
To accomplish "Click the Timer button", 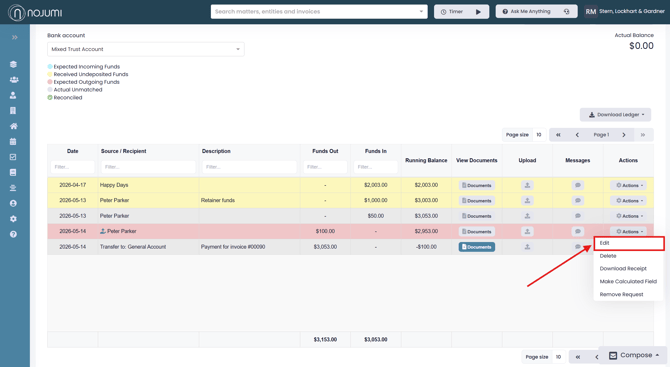I will 461,12.
